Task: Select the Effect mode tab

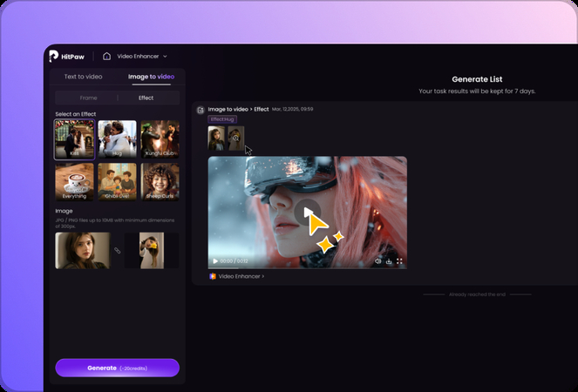Action: click(x=146, y=98)
